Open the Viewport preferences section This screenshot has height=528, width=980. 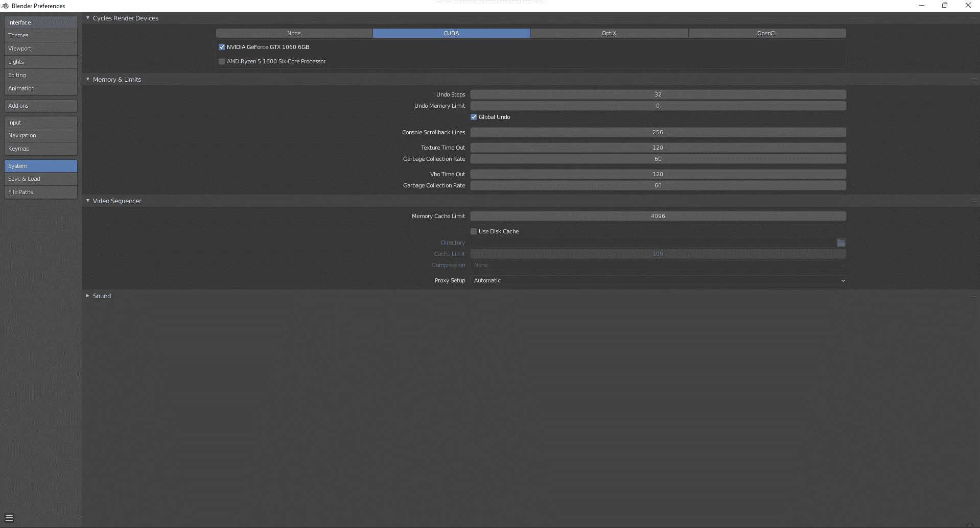coord(41,49)
